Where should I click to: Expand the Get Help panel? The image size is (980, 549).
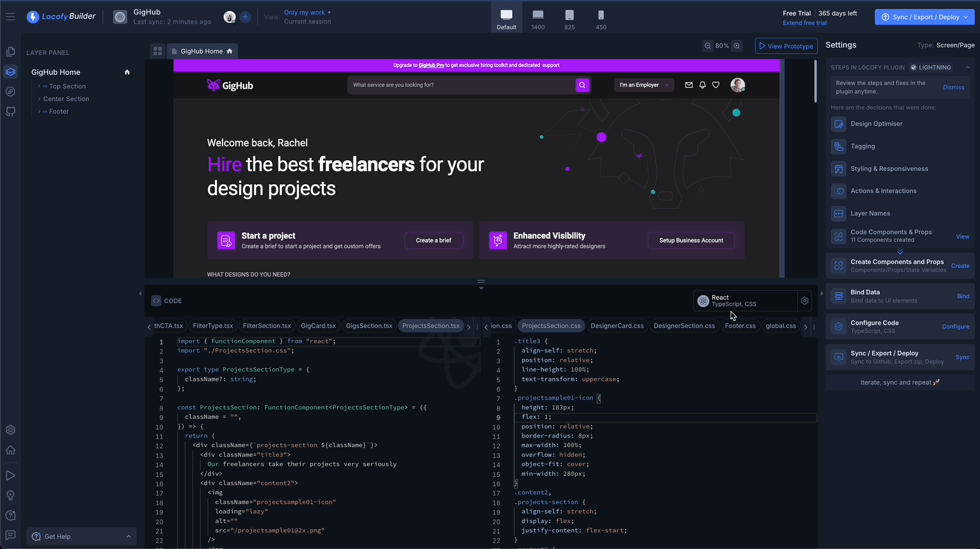pyautogui.click(x=81, y=537)
